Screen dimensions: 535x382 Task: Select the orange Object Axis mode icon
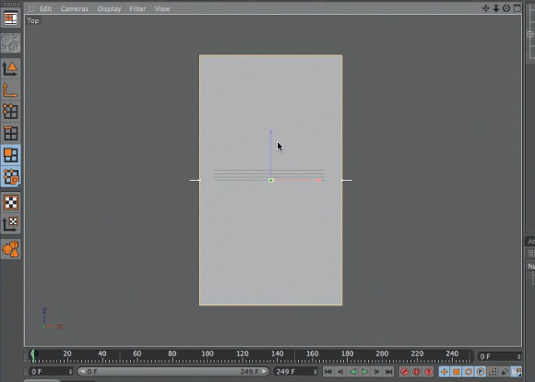pos(11,90)
